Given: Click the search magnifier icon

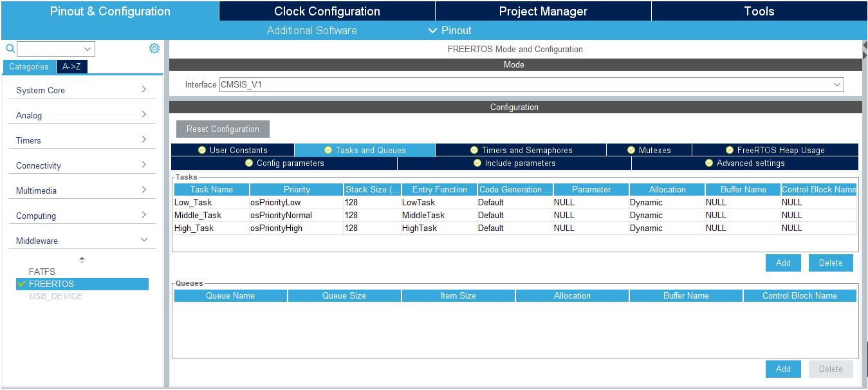Looking at the screenshot, I should coord(10,49).
